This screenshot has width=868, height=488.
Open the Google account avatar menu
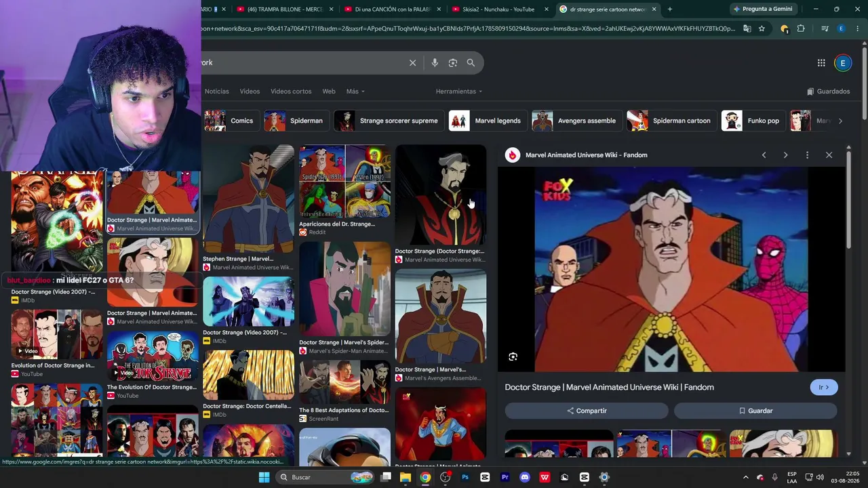point(843,63)
